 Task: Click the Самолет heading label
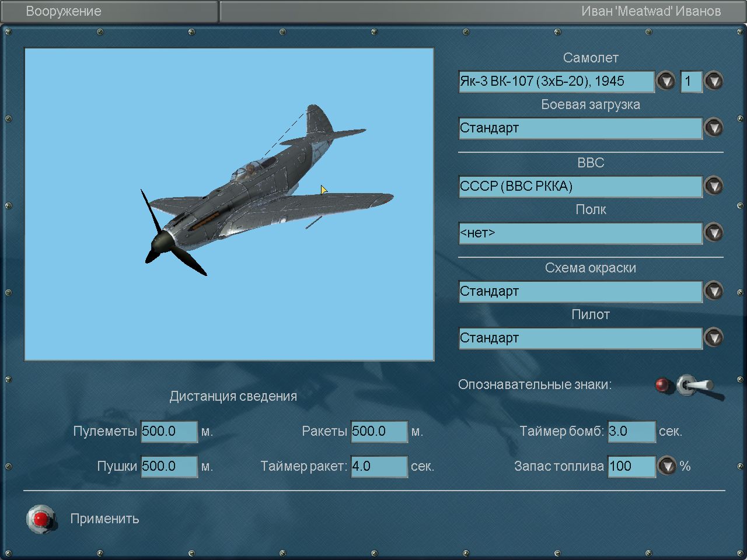click(591, 58)
